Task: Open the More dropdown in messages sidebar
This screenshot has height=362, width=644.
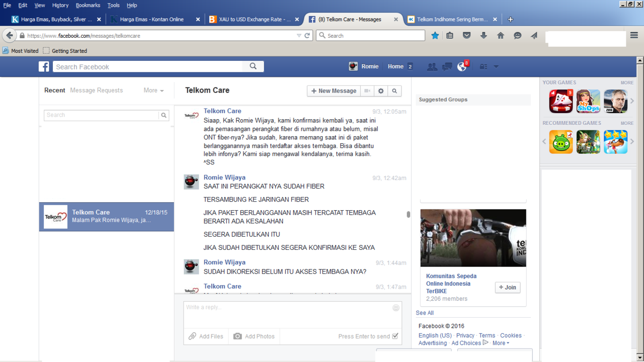Action: coord(153,90)
